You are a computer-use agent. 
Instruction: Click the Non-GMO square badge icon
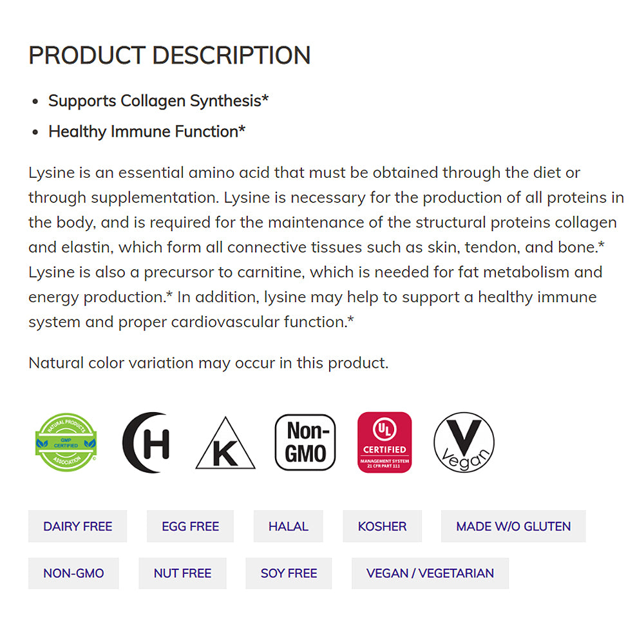coord(305,442)
